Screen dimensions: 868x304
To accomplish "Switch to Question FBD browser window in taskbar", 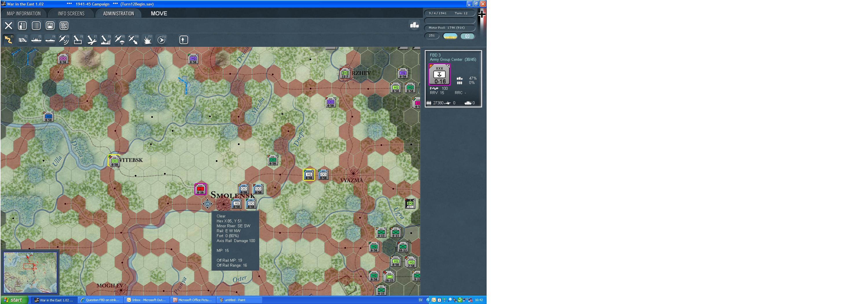I will 100,300.
